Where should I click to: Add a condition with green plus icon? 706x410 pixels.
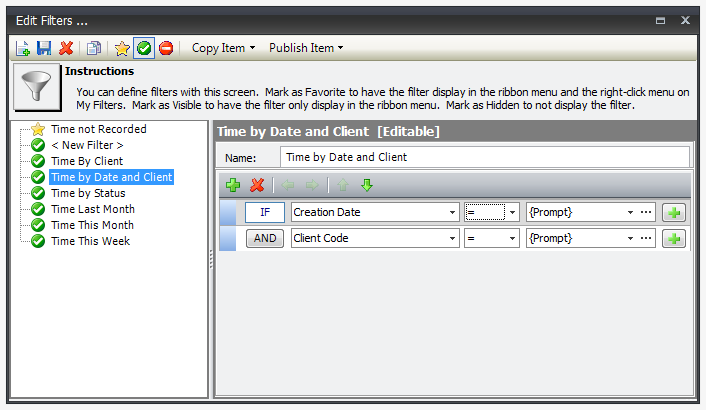[x=233, y=185]
